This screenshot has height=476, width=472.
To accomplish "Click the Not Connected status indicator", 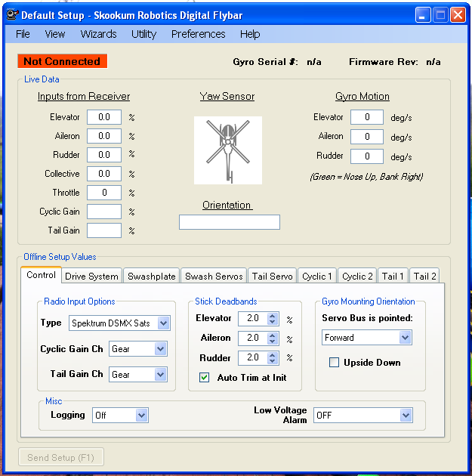I will click(62, 61).
